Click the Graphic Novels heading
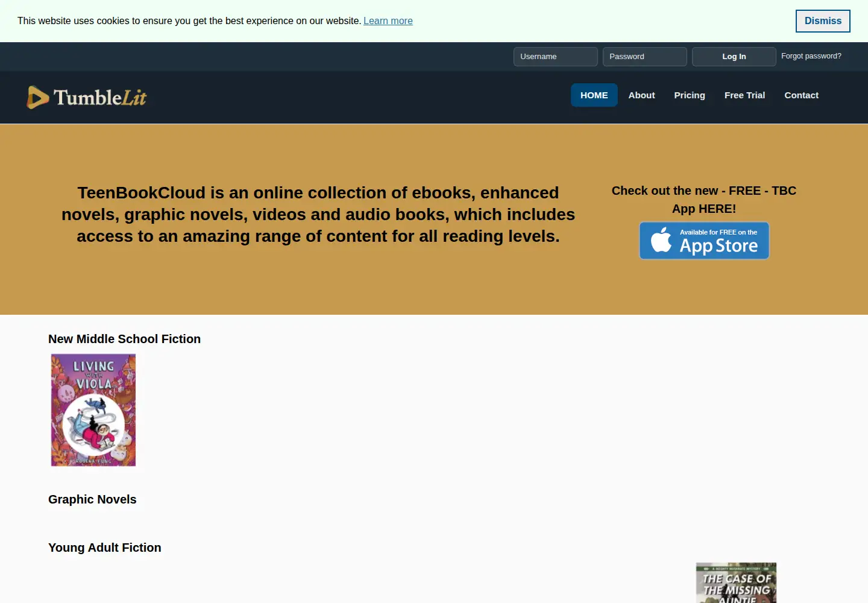 point(92,499)
